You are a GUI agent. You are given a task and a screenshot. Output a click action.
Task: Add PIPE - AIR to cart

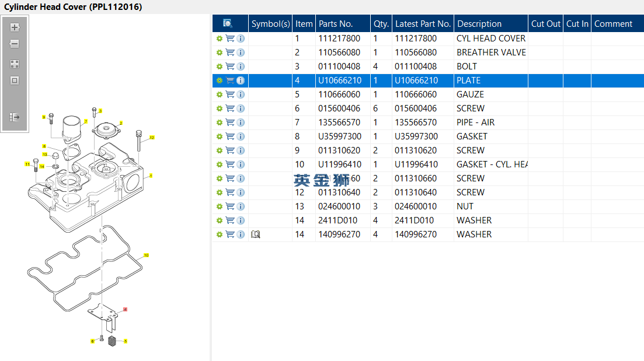point(230,122)
